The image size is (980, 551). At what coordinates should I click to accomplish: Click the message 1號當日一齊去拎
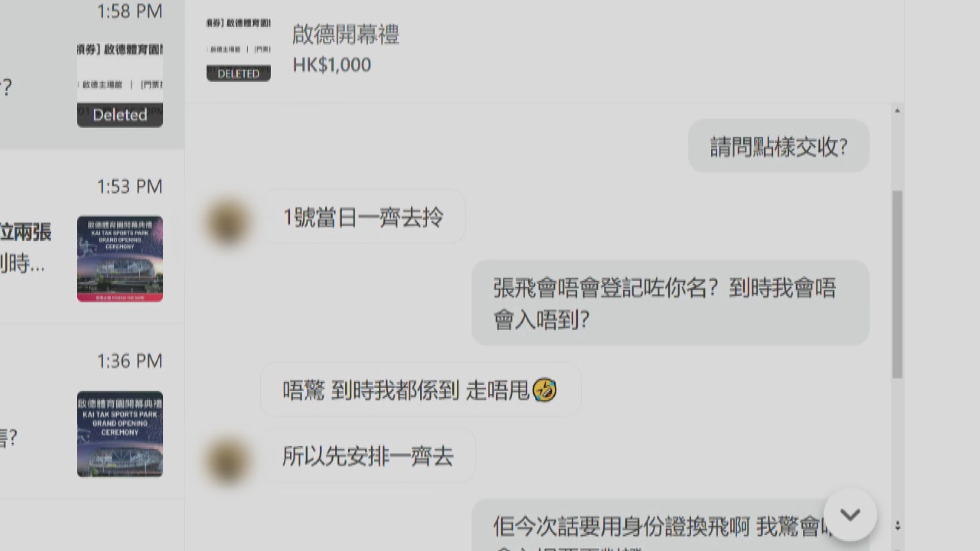point(363,217)
